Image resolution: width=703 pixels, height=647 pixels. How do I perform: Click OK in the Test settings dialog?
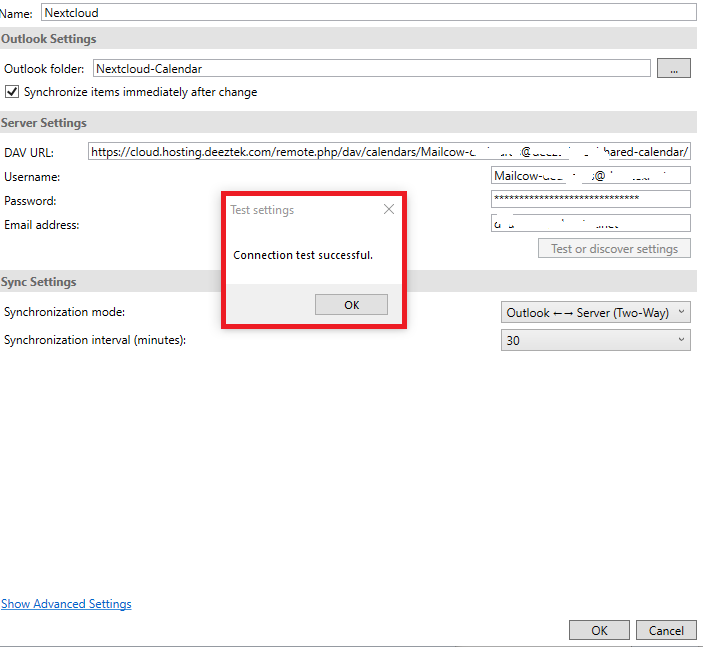click(x=351, y=305)
